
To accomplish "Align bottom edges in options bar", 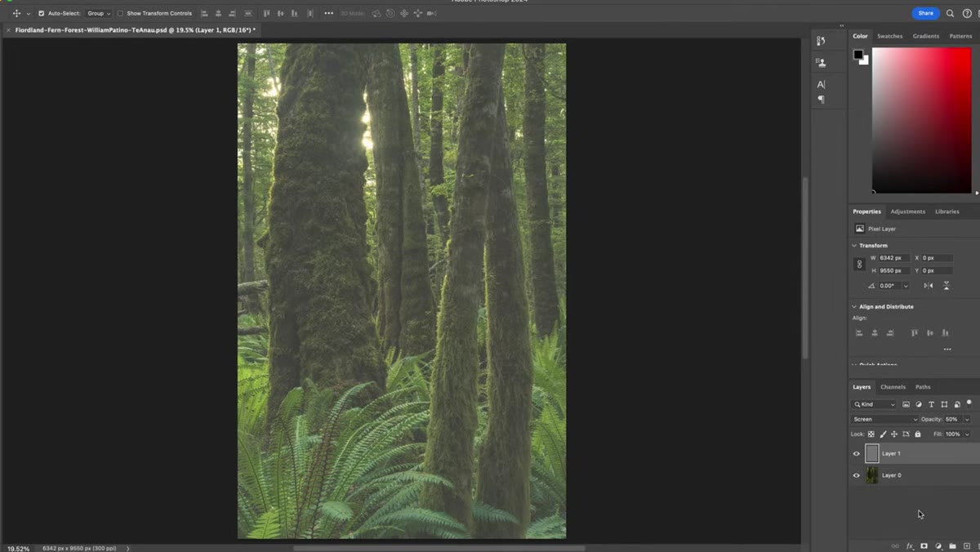I will pyautogui.click(x=295, y=13).
